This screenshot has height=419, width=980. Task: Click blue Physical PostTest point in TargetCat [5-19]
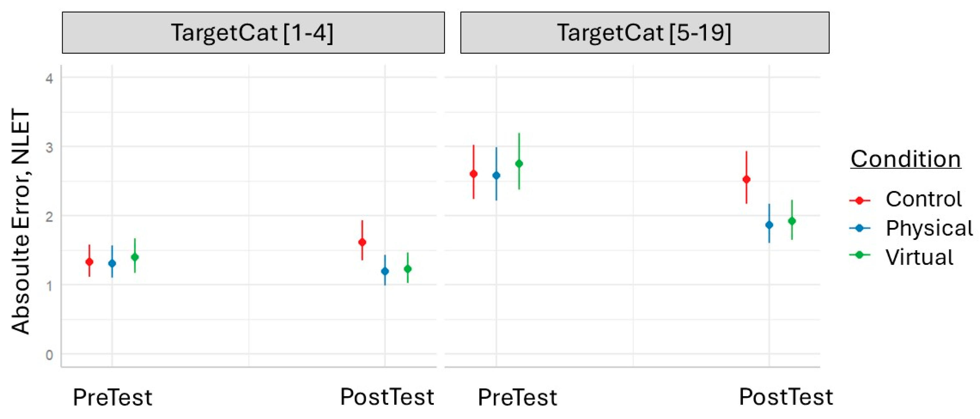769,225
